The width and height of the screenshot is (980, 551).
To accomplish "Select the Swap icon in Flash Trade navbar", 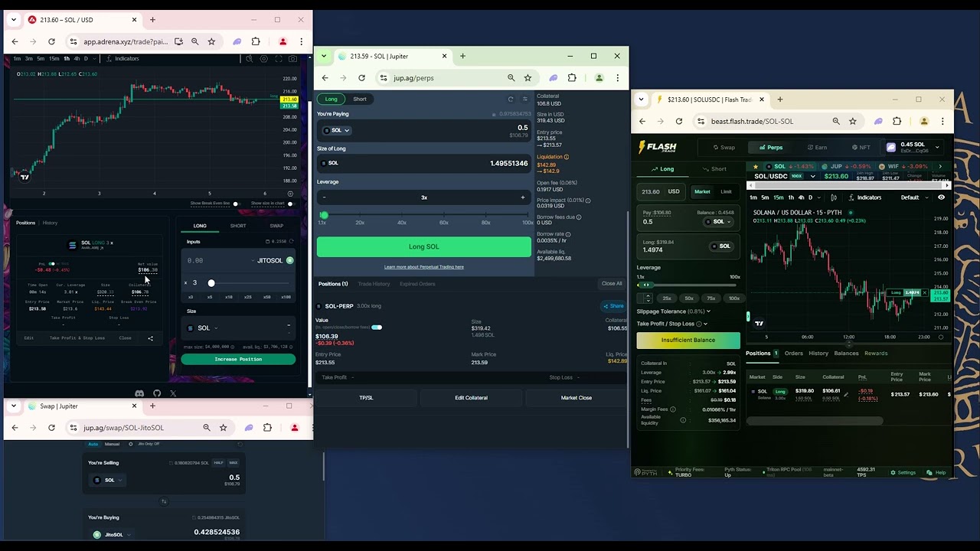I will tap(715, 148).
